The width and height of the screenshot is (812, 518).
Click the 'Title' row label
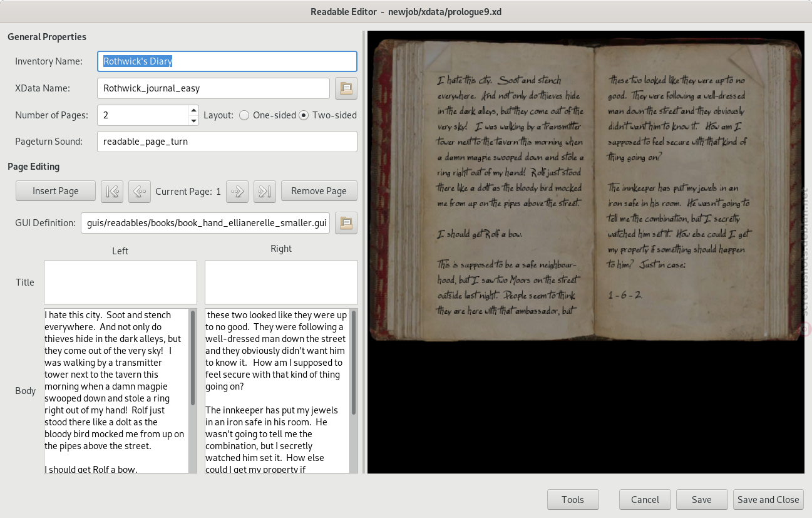click(25, 282)
